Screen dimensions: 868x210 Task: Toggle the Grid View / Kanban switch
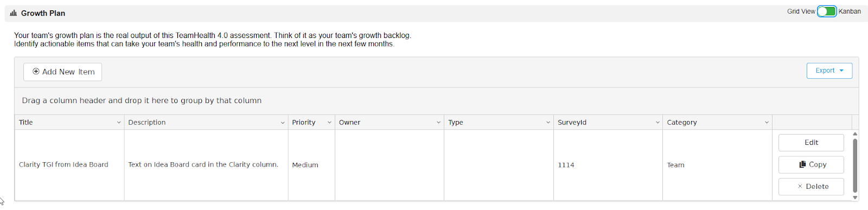[827, 11]
